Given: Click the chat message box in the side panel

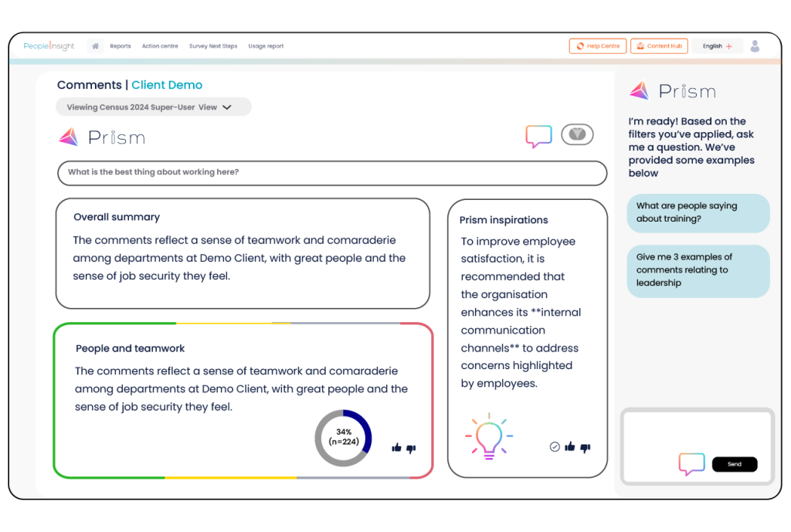Looking at the screenshot, I should (x=698, y=446).
